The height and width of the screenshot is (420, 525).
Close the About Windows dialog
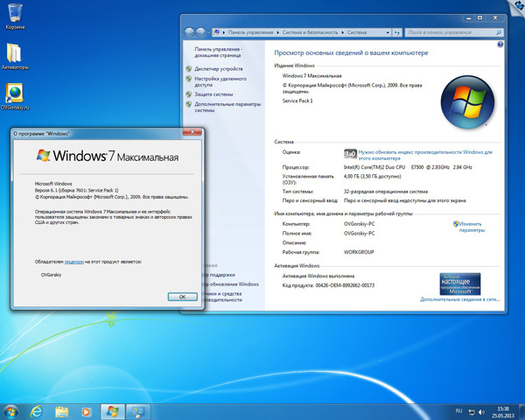coord(192,132)
